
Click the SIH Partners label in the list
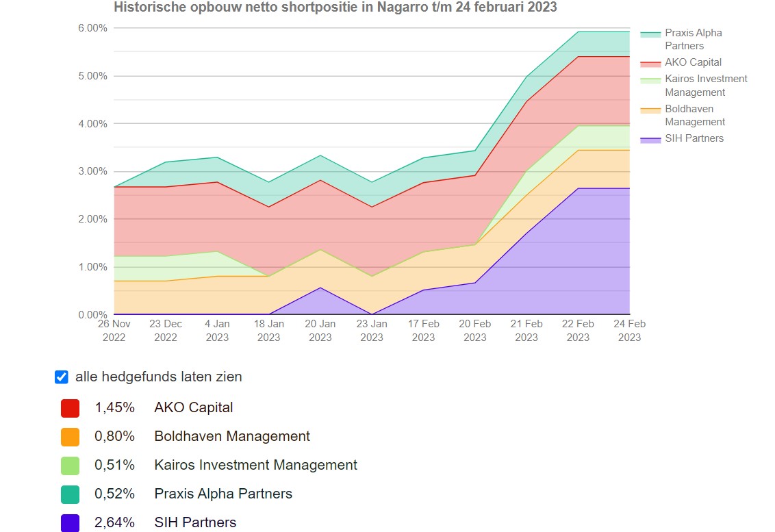[x=195, y=523]
